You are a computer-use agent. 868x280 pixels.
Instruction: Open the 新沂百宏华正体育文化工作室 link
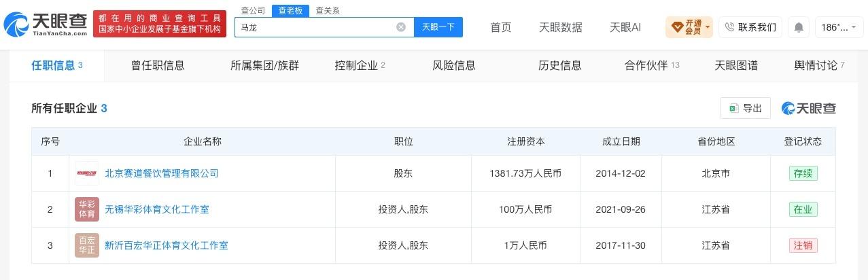[167, 245]
